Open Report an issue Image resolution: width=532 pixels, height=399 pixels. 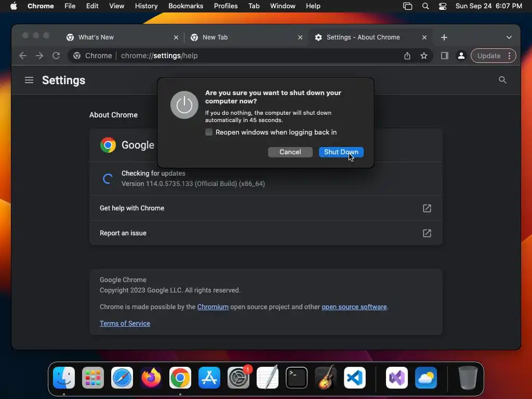point(265,233)
